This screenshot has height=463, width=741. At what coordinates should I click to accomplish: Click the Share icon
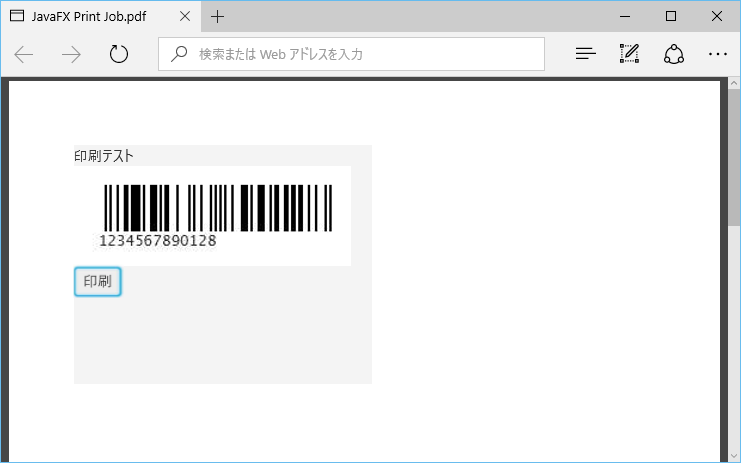coord(674,54)
